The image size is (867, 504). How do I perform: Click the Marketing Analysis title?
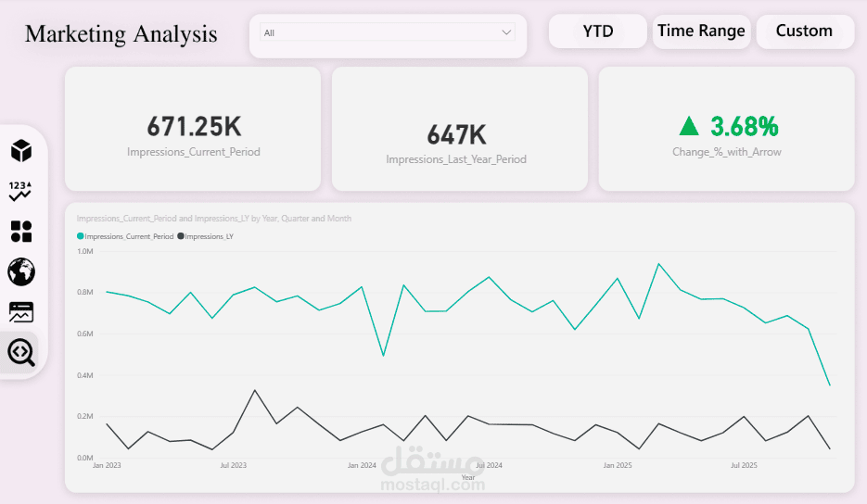(121, 34)
